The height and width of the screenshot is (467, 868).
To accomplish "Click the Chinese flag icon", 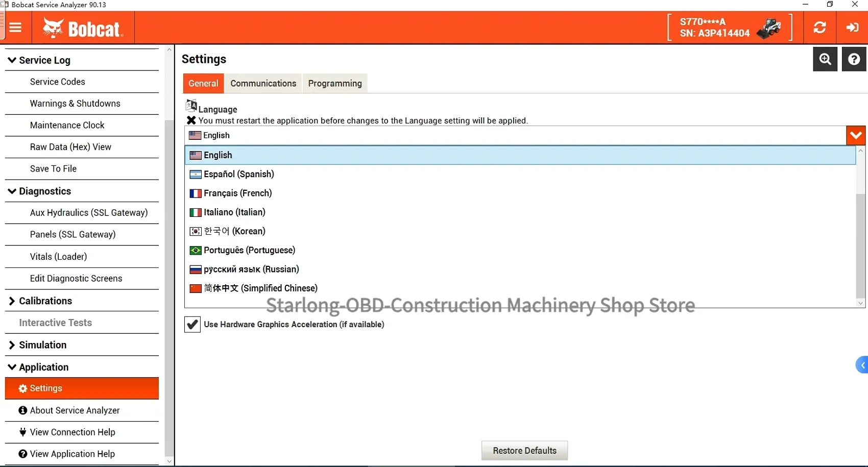I will [x=195, y=288].
